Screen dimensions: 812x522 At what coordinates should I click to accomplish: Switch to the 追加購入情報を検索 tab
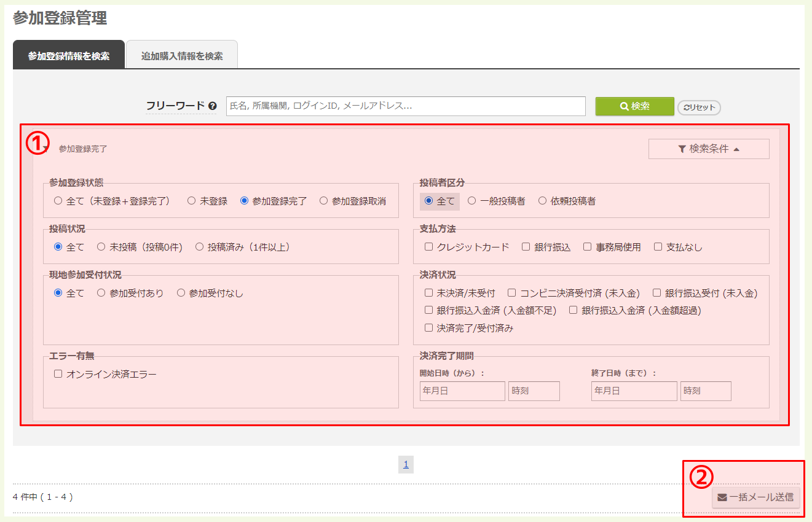182,54
